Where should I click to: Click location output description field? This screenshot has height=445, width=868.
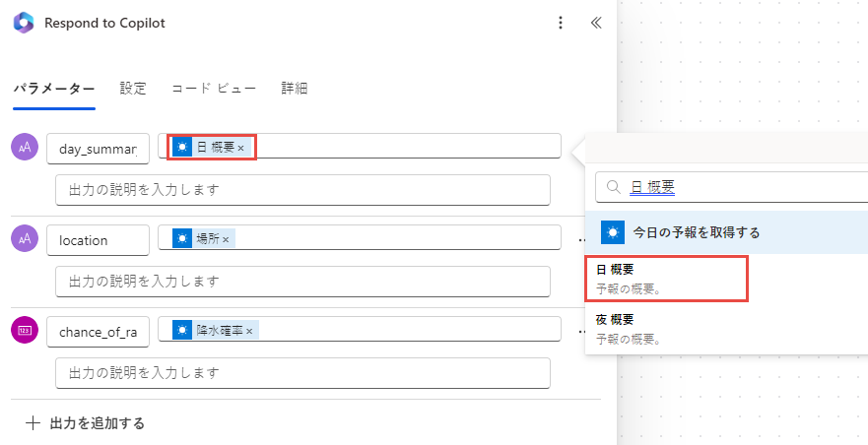pyautogui.click(x=302, y=282)
